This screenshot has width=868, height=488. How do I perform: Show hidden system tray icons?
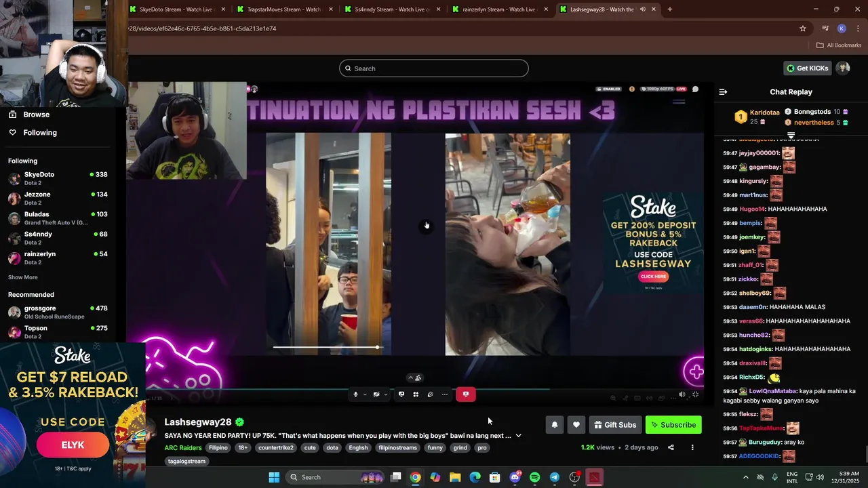tap(745, 477)
